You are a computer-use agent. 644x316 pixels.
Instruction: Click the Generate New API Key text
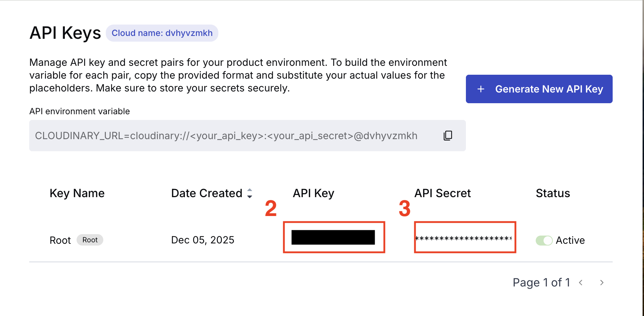point(549,89)
